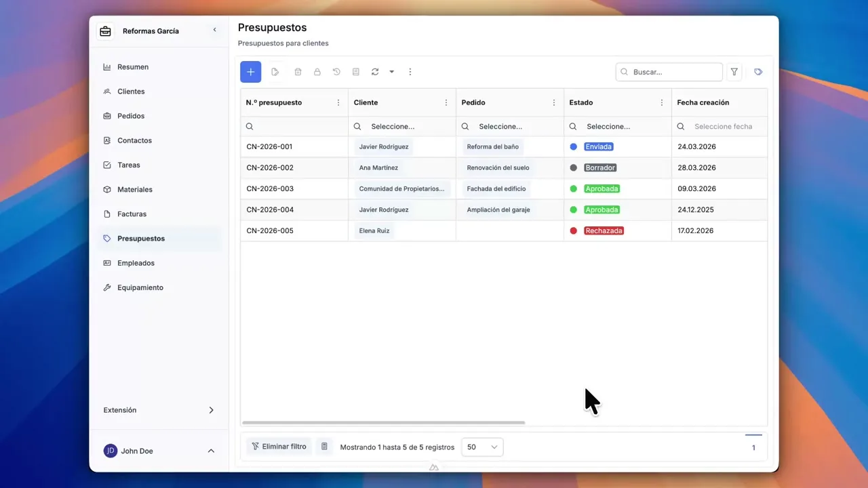Click the tag icon at top right
Viewport: 868px width, 488px height.
758,72
